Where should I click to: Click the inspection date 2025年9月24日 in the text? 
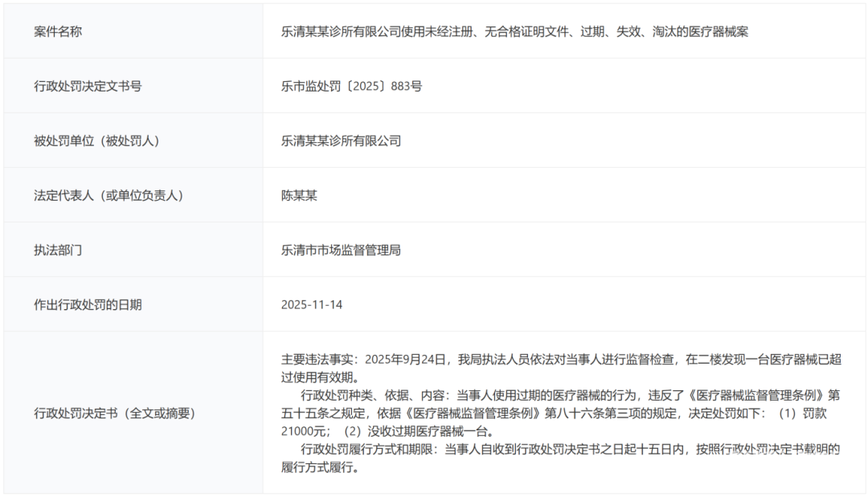407,359
